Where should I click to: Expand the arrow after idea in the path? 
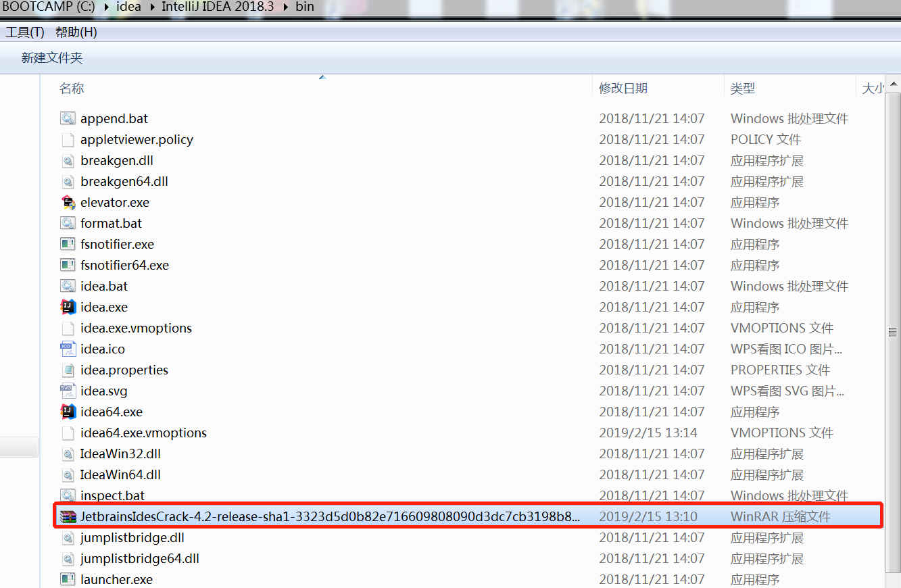[x=151, y=7]
